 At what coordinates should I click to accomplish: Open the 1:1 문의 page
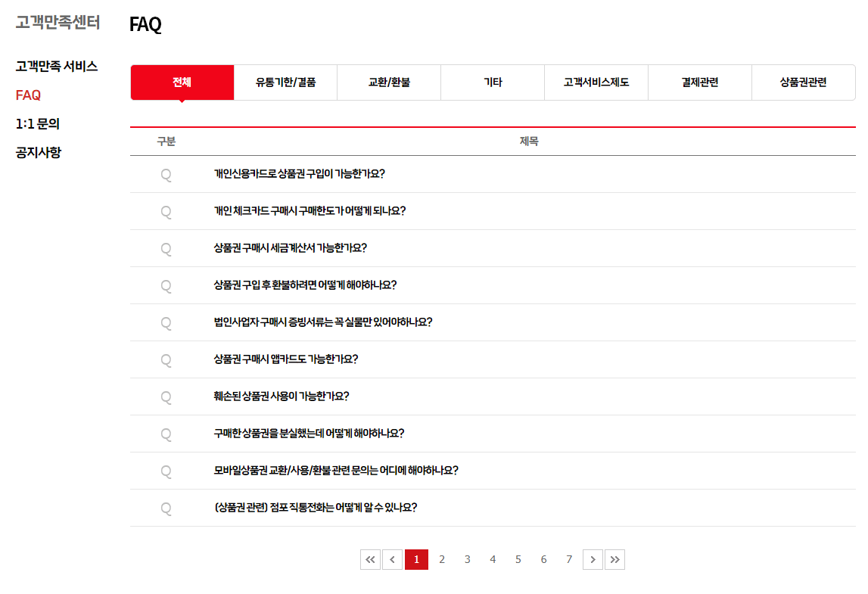[33, 124]
